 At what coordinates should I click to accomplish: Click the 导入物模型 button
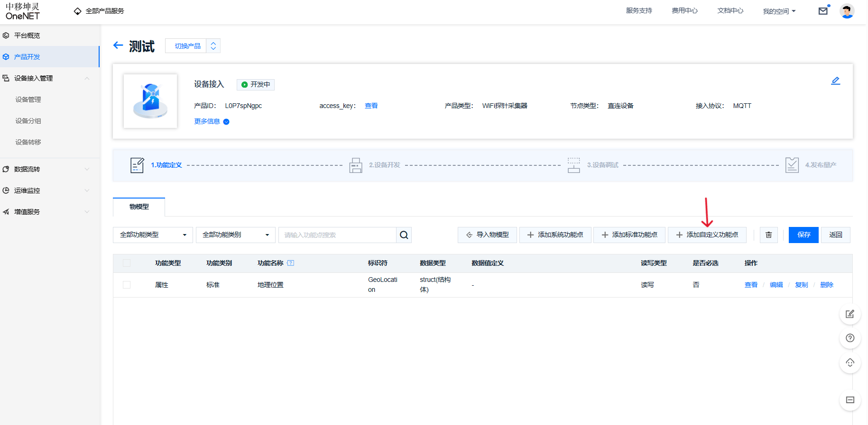pos(487,235)
